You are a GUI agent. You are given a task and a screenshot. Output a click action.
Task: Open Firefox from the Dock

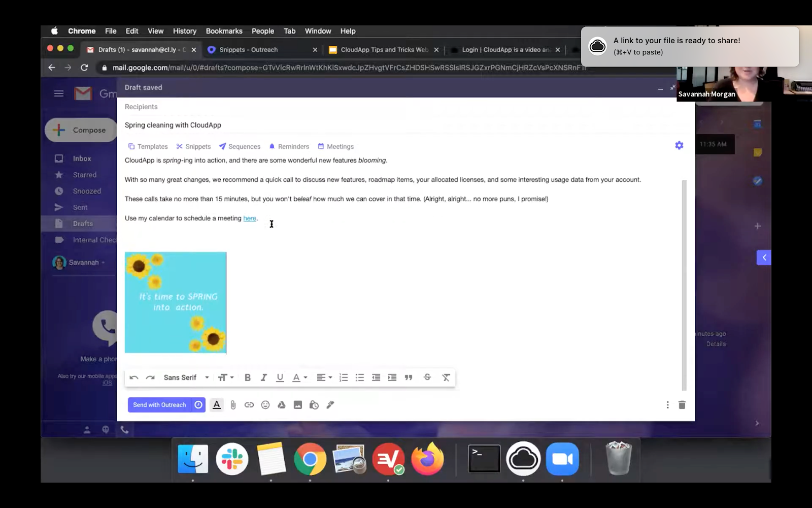coord(427,459)
